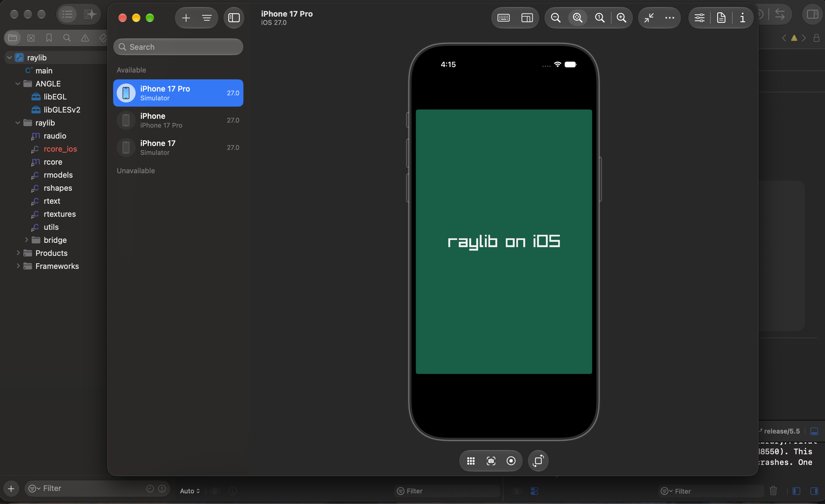Click the simulator home screen grid button

(x=471, y=461)
